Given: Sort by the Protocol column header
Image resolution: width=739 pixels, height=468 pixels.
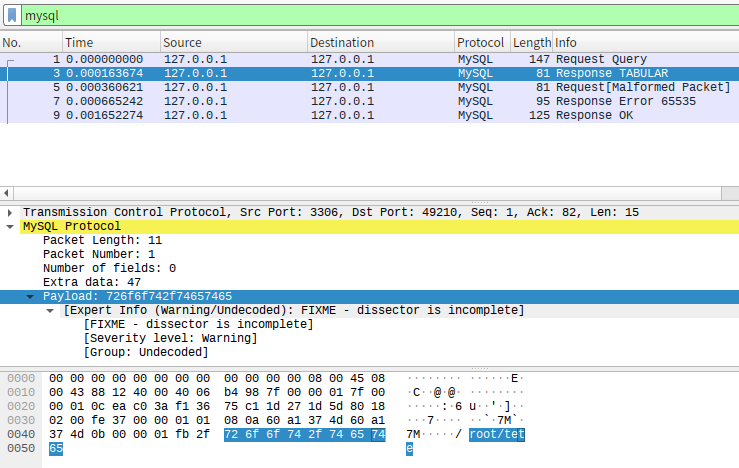Looking at the screenshot, I should tap(480, 43).
